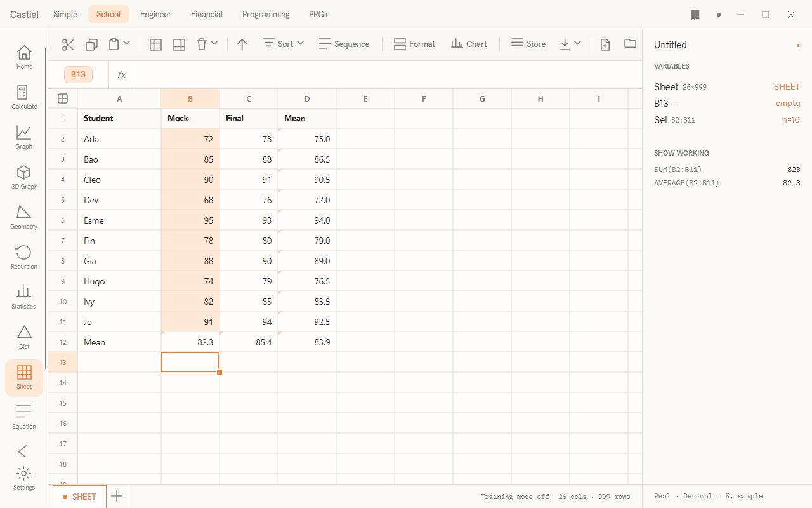Click the open folder icon
The image size is (812, 508).
coord(630,44)
